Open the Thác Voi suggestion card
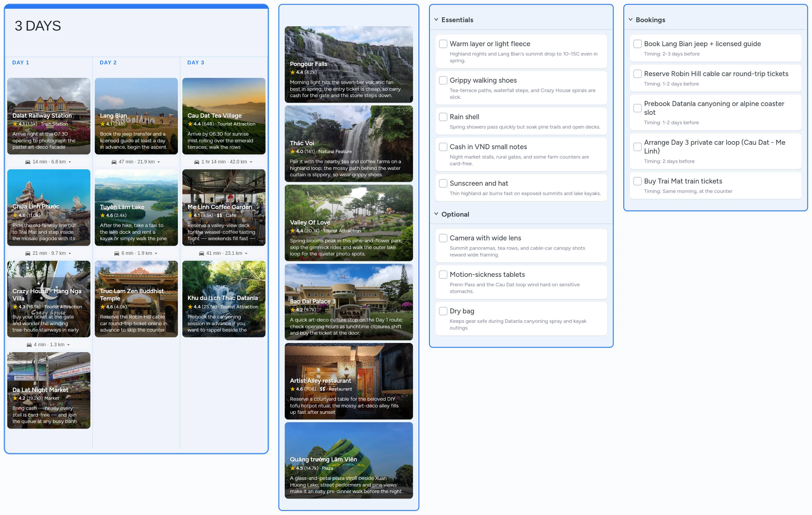This screenshot has width=812, height=515. tap(349, 144)
